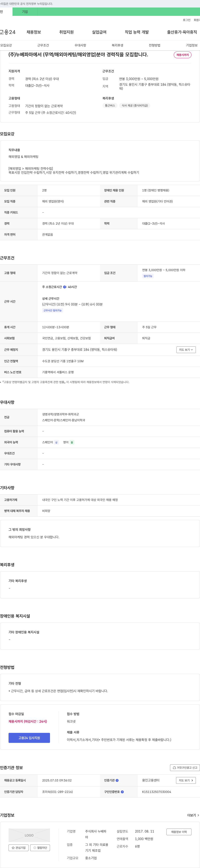Viewport: 200px width, 868px height.
Task: Click the 1명 (장애인 병행채용) value
Action: 156,190
